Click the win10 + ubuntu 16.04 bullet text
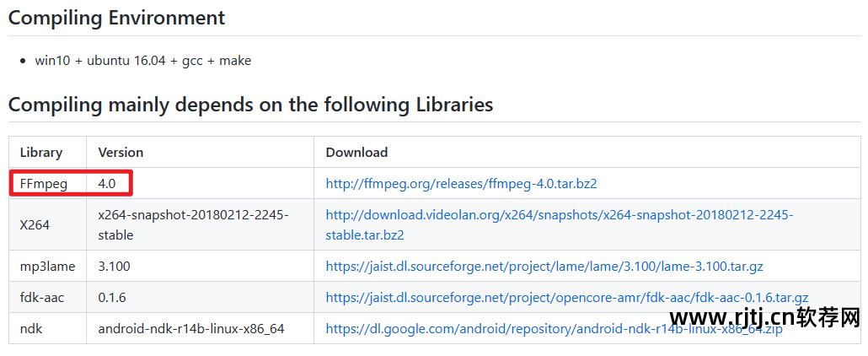 pos(142,60)
